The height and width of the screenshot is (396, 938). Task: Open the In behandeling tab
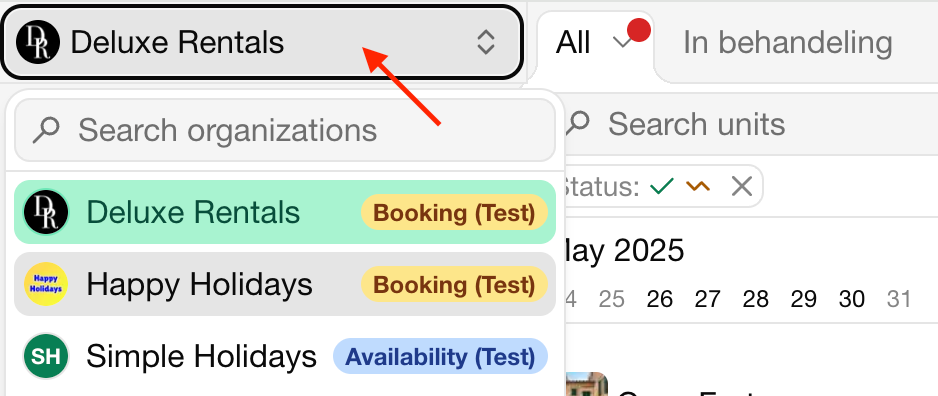pos(787,42)
